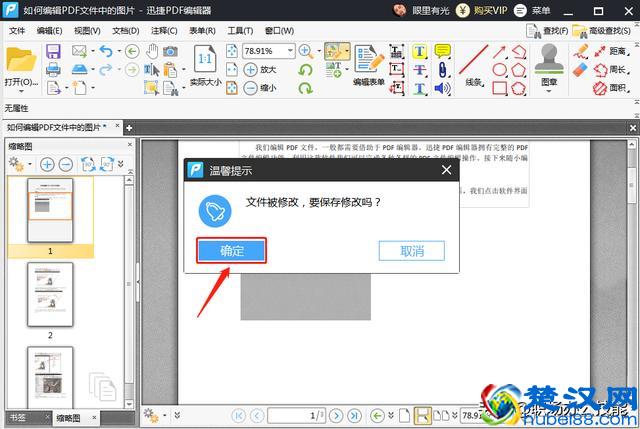Click the clipboard paste icon
640x429 pixels.
point(170,70)
